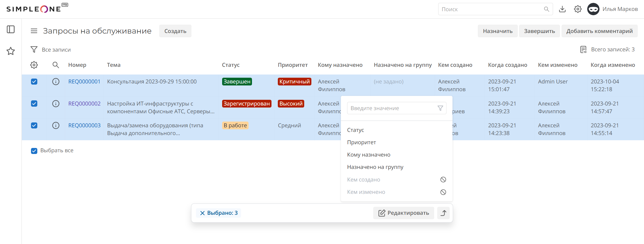Open favorites star icon in sidebar
This screenshot has width=644, height=244.
click(11, 51)
